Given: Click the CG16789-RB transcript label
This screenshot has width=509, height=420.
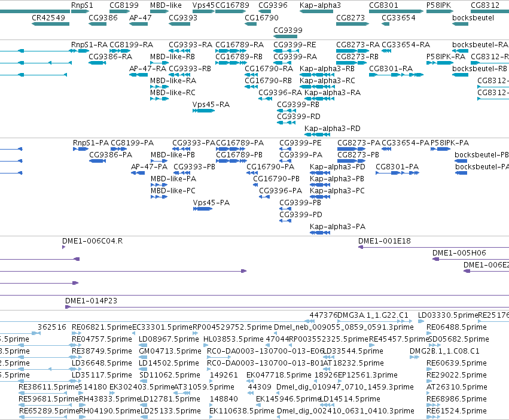Looking at the screenshot, I should point(239,56).
